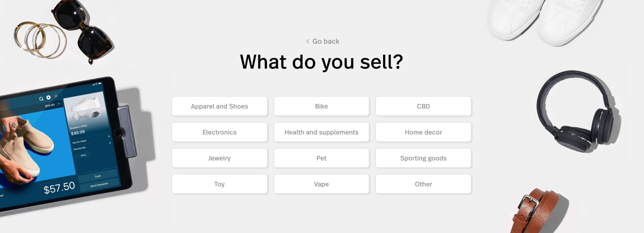Tap the plus icon on the tablet screen

tap(49, 97)
